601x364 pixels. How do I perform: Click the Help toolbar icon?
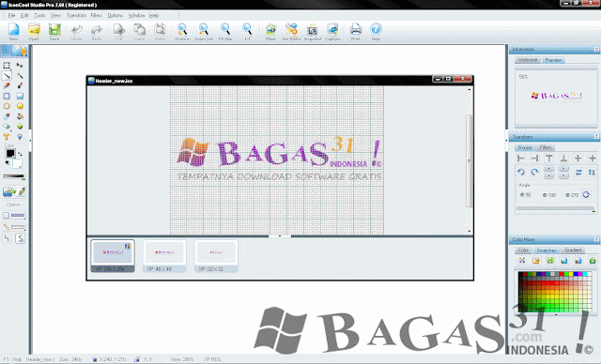pos(376,32)
